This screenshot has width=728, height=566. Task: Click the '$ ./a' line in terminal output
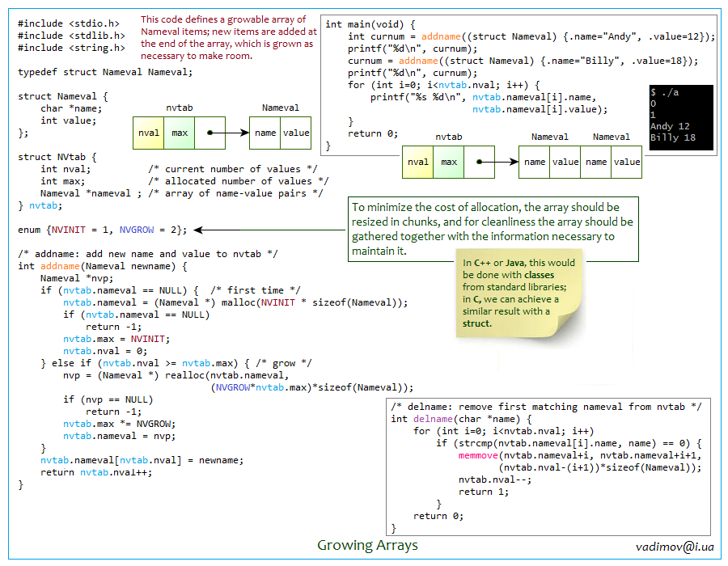664,92
